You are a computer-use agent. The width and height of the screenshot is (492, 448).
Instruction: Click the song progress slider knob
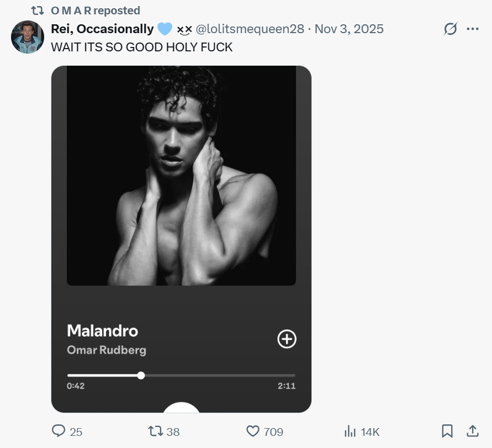141,376
